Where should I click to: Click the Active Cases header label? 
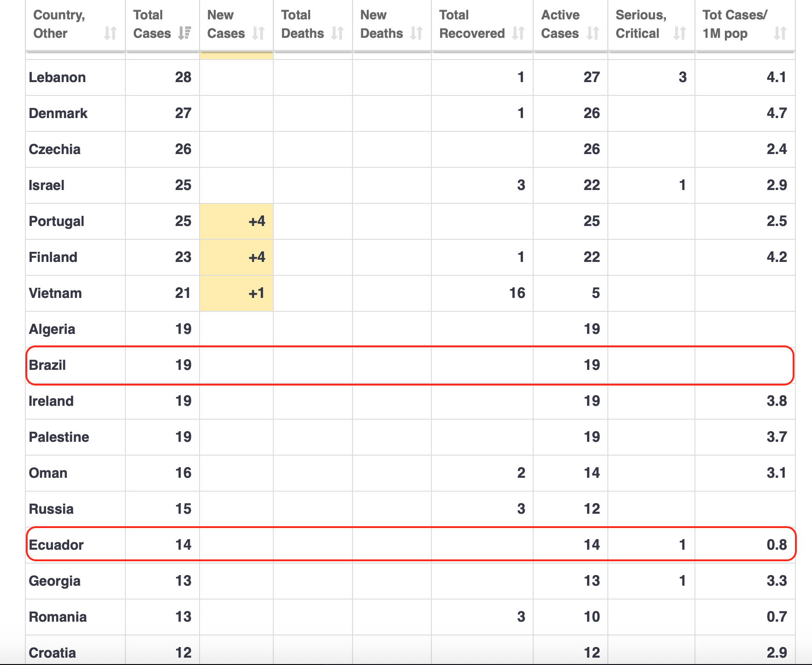(560, 24)
